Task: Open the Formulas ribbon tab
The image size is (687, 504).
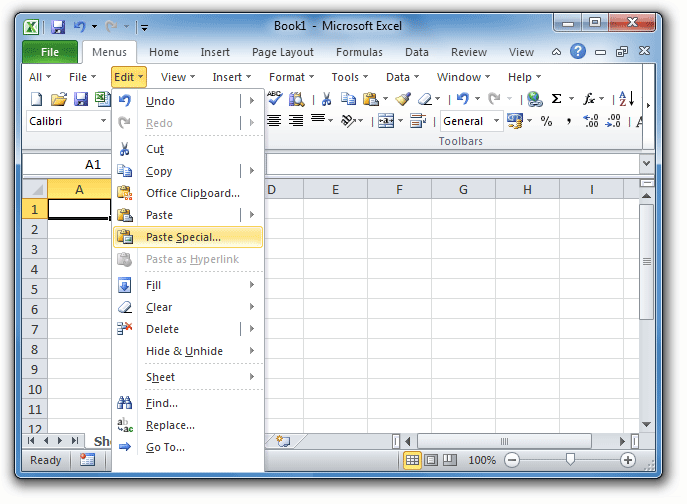Action: pyautogui.click(x=359, y=52)
